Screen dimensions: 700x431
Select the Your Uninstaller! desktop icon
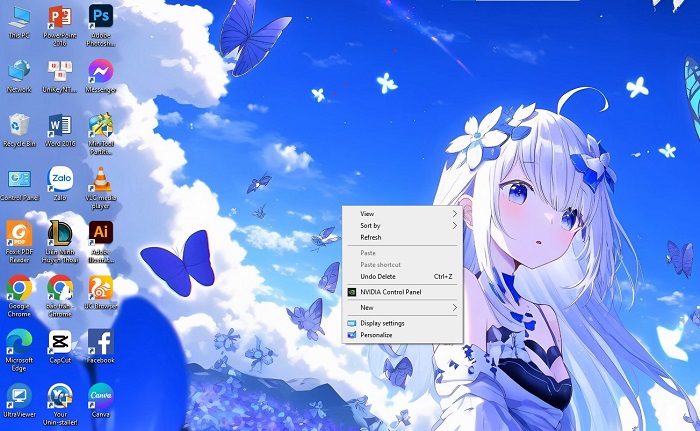[x=60, y=405]
